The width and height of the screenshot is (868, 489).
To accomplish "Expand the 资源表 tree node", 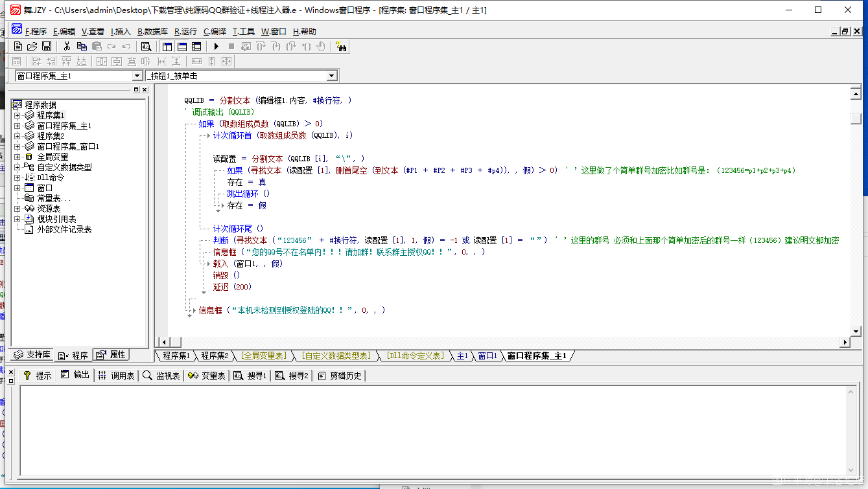I will tap(18, 209).
